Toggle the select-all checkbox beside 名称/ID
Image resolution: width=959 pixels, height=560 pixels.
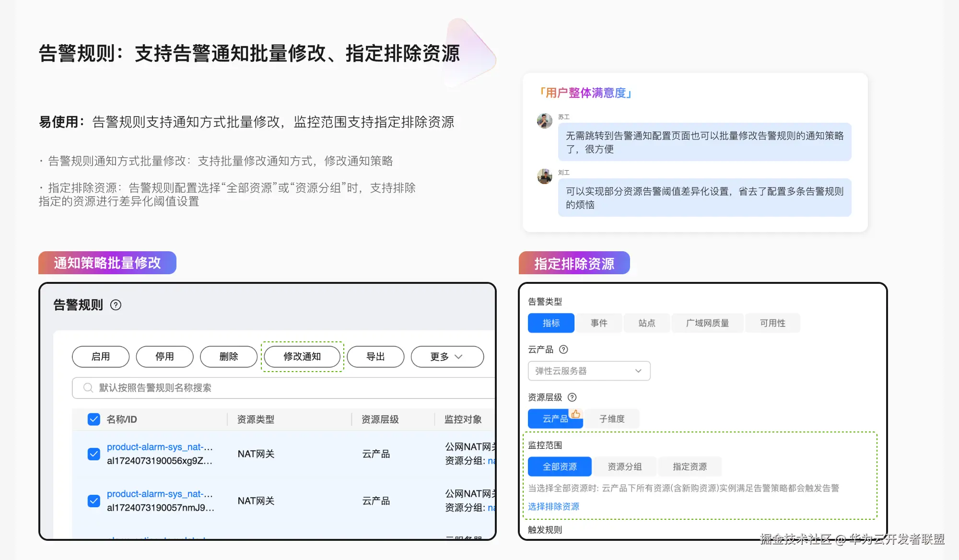(94, 419)
